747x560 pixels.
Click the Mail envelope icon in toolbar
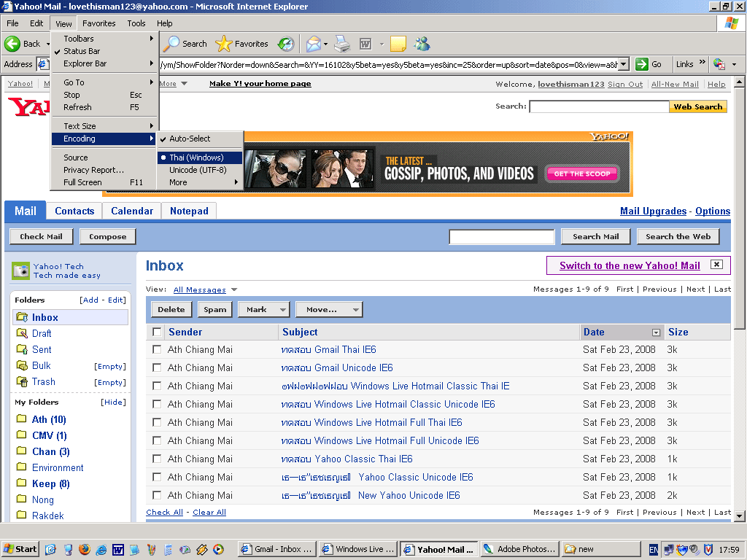[314, 44]
